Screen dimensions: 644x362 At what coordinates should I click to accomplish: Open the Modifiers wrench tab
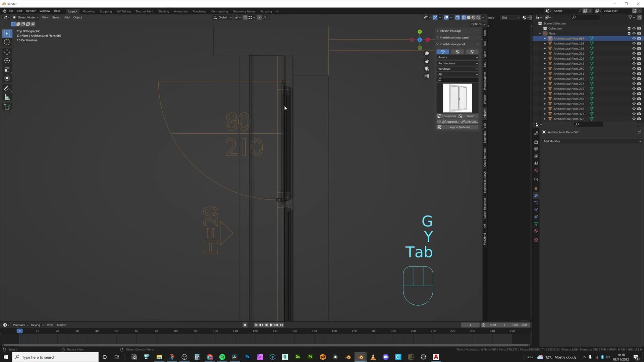[x=536, y=195]
